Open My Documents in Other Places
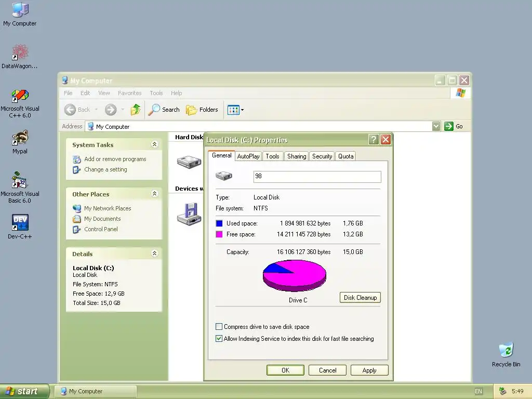Screen dimensions: 532x399 102,219
